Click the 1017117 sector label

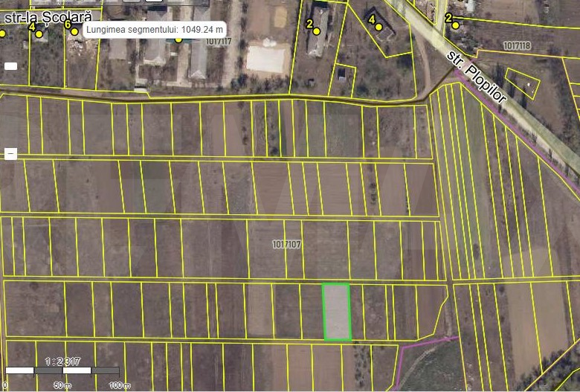(218, 42)
